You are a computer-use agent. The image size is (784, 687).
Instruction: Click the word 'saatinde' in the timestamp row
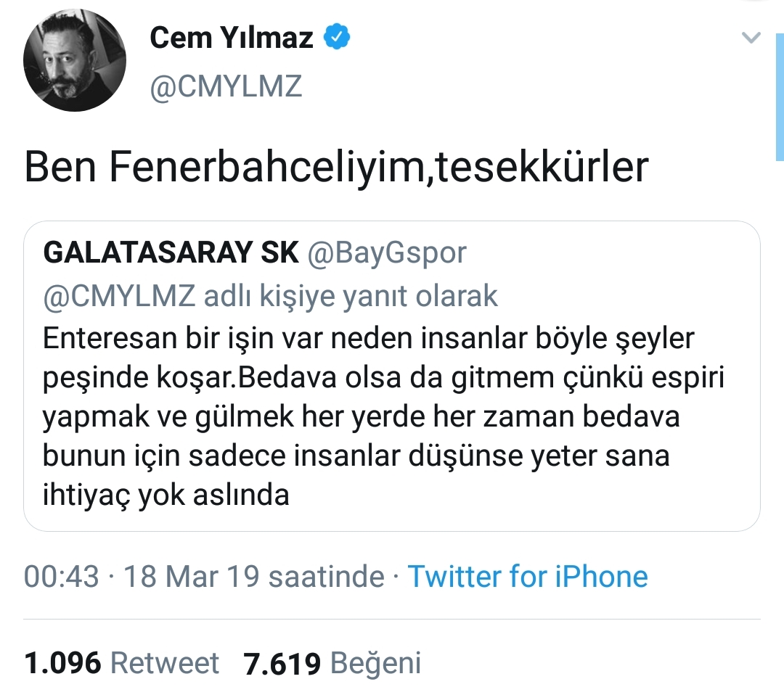pos(327,577)
